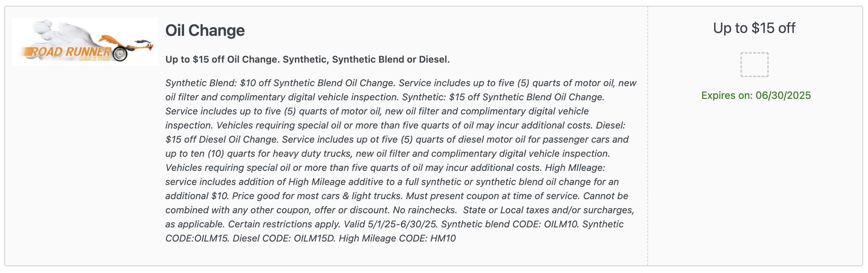Viewport: 868px width, 273px height.
Task: Click the Valid 5/1/25-6/30/25 date text
Action: coord(391,224)
